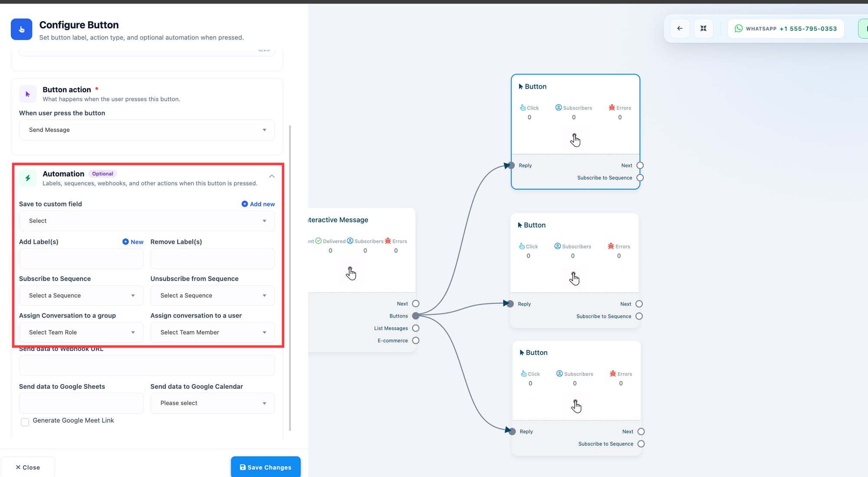The height and width of the screenshot is (477, 868).
Task: Click the red Errors bug icon in top Button node
Action: (612, 108)
